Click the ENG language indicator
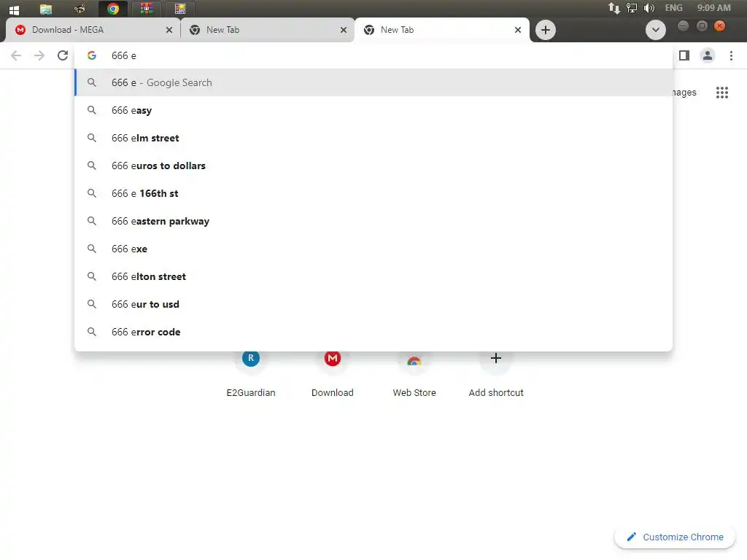Viewport: 747px width, 560px height. pyautogui.click(x=673, y=8)
